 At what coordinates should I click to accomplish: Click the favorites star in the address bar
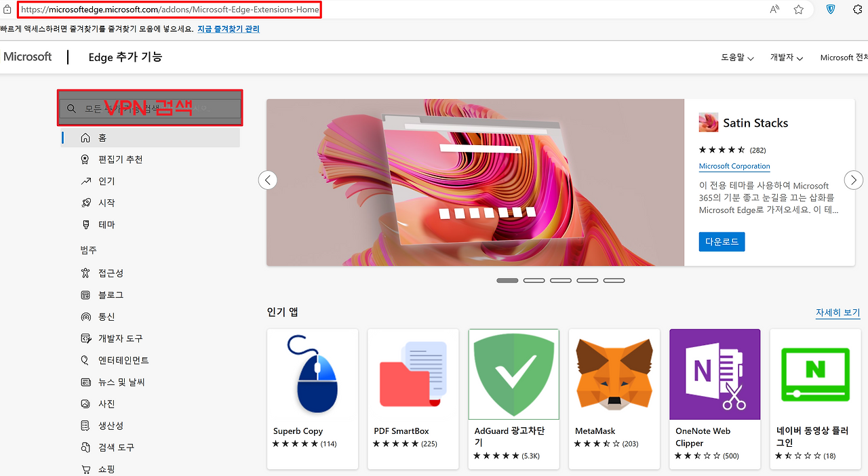coord(798,9)
